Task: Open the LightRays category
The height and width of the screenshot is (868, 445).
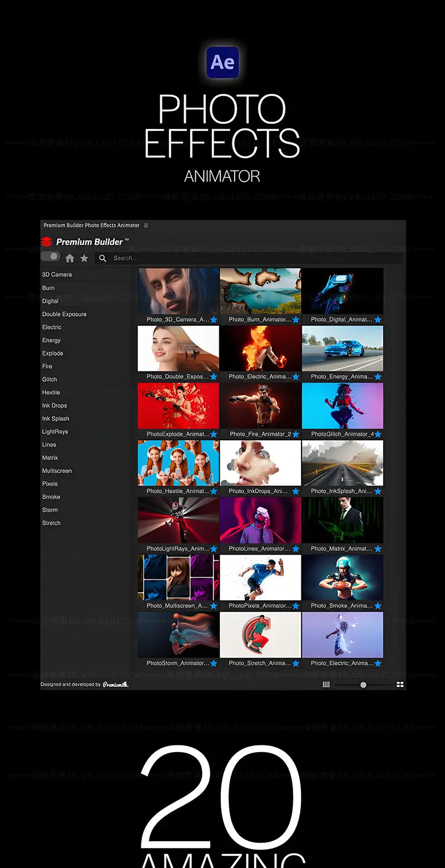Action: [x=55, y=432]
